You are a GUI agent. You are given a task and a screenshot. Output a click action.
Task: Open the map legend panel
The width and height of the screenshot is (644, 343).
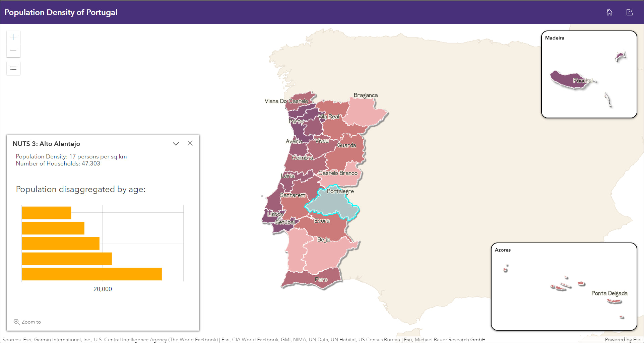pos(13,68)
